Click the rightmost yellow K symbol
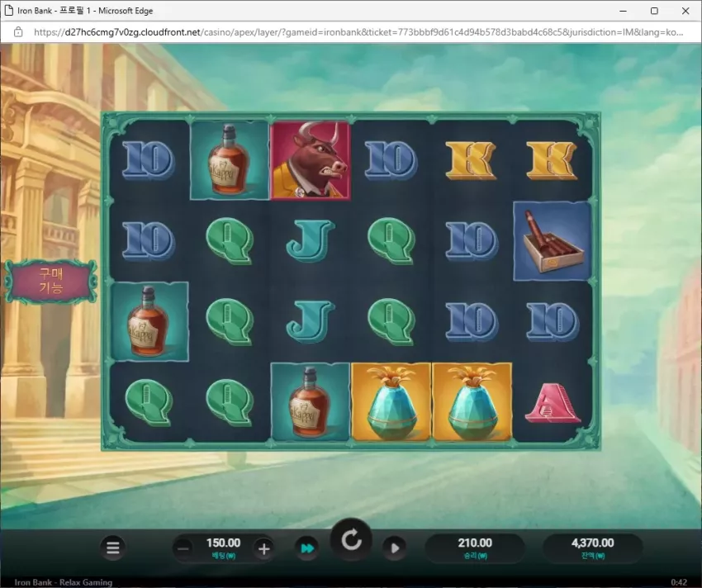The image size is (702, 588). point(552,160)
